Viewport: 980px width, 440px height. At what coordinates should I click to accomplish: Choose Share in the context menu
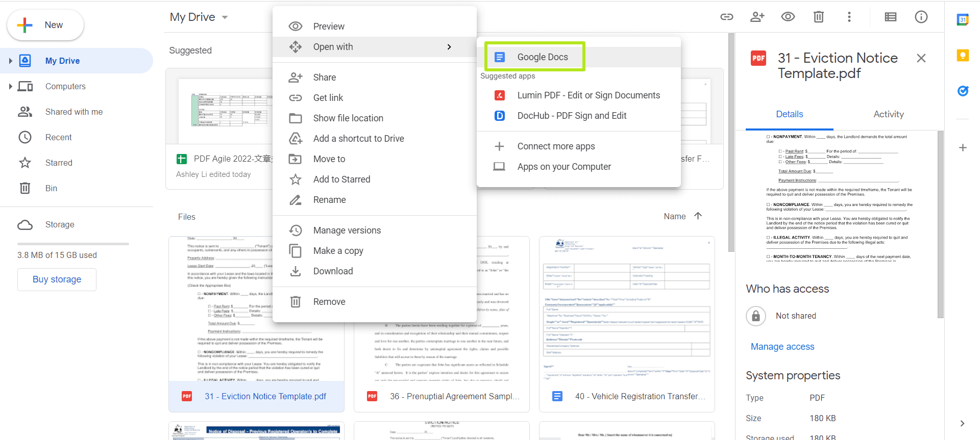[375, 77]
